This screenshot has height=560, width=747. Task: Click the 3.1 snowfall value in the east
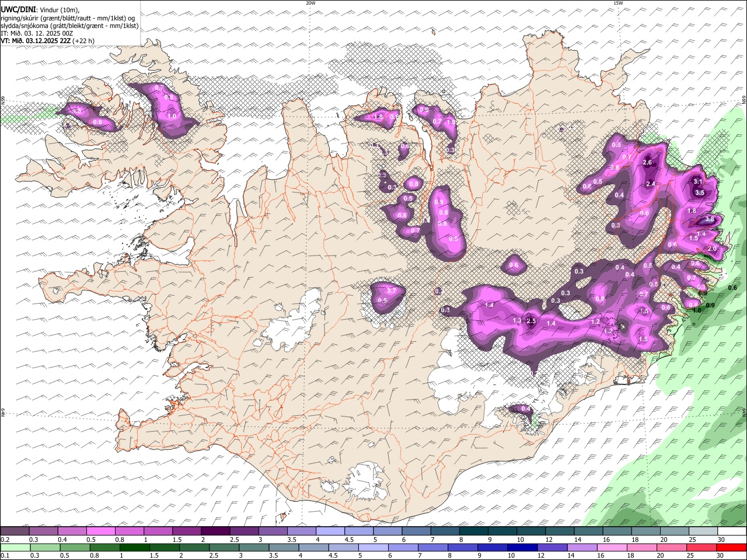pyautogui.click(x=698, y=181)
